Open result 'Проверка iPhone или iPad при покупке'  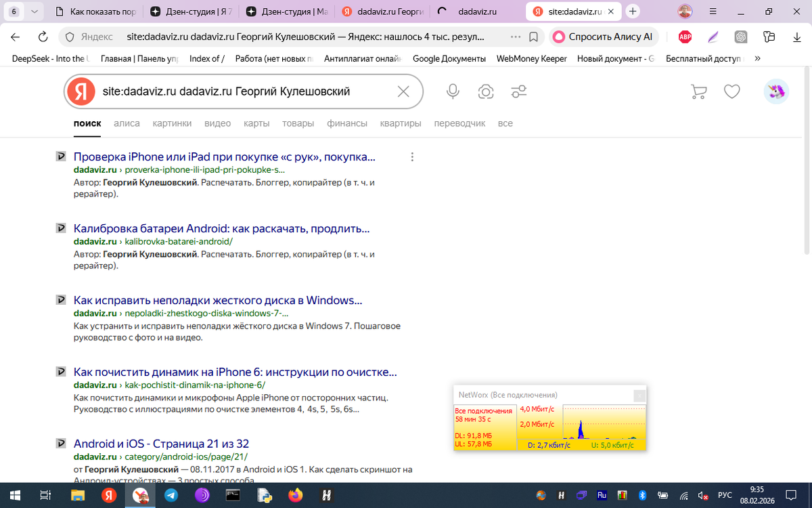(x=224, y=157)
